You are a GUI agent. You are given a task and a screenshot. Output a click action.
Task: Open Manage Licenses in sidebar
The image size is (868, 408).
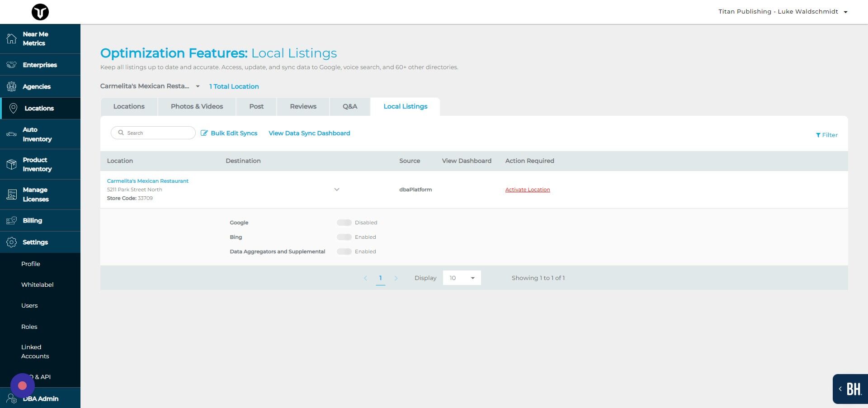[40, 195]
